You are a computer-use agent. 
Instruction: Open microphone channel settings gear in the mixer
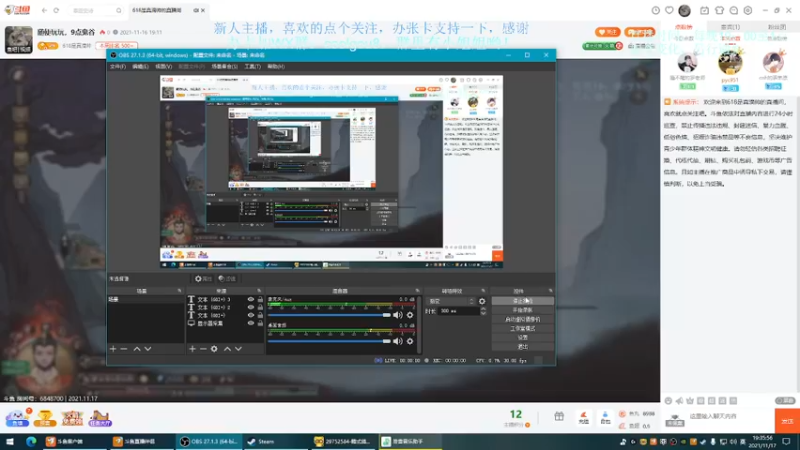(x=410, y=315)
